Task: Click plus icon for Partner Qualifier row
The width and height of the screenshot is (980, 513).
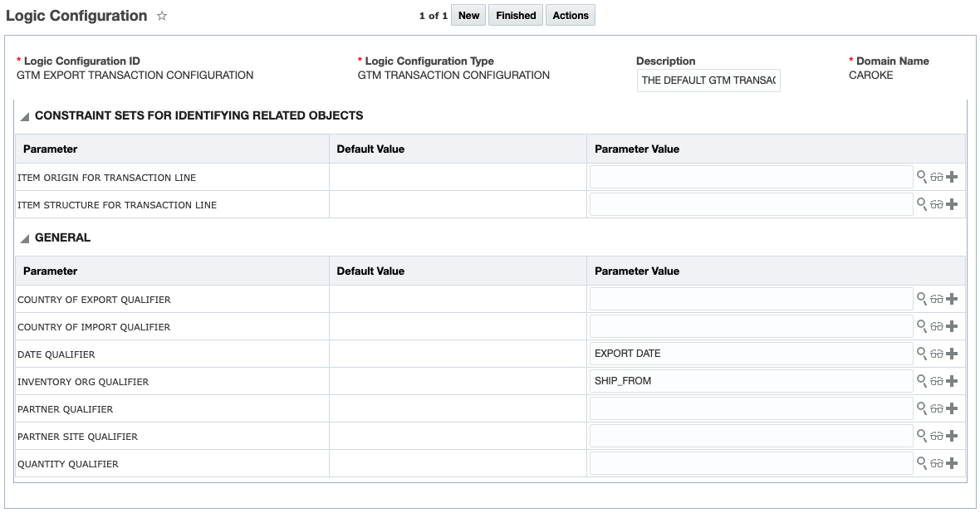Action: (x=952, y=408)
